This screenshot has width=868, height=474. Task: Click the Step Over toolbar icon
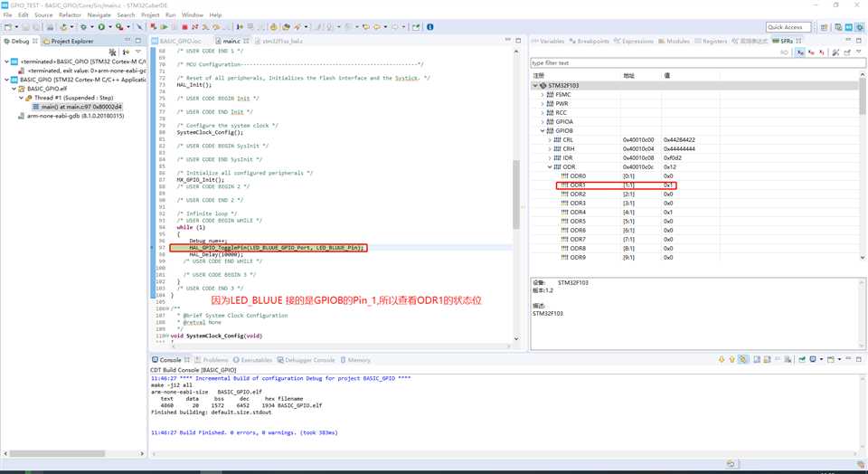point(216,26)
